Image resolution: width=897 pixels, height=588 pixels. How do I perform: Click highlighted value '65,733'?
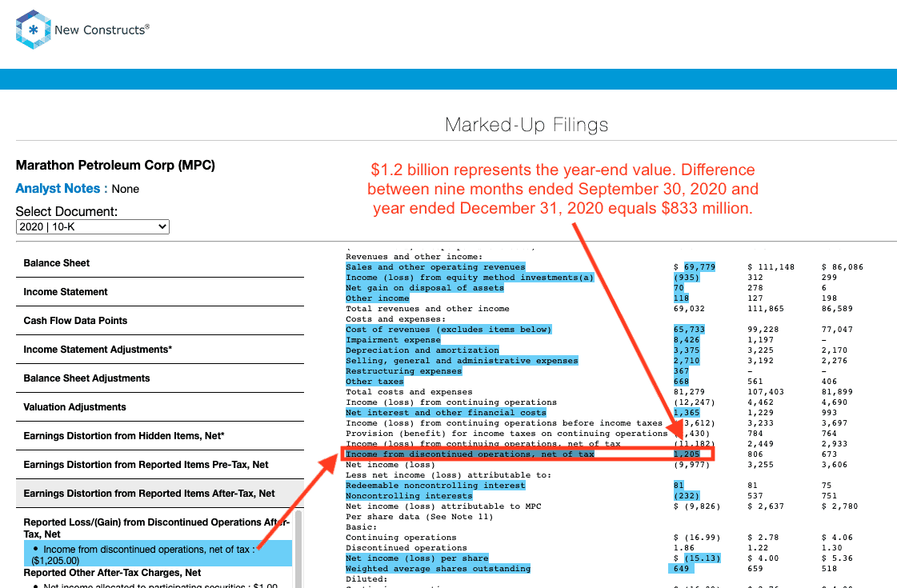coord(689,330)
